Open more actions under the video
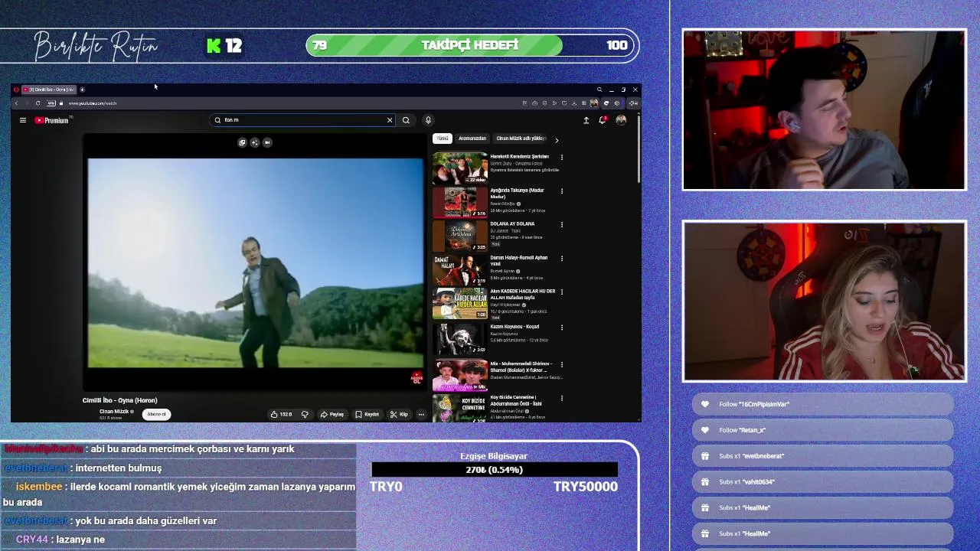The image size is (980, 551). tap(421, 414)
